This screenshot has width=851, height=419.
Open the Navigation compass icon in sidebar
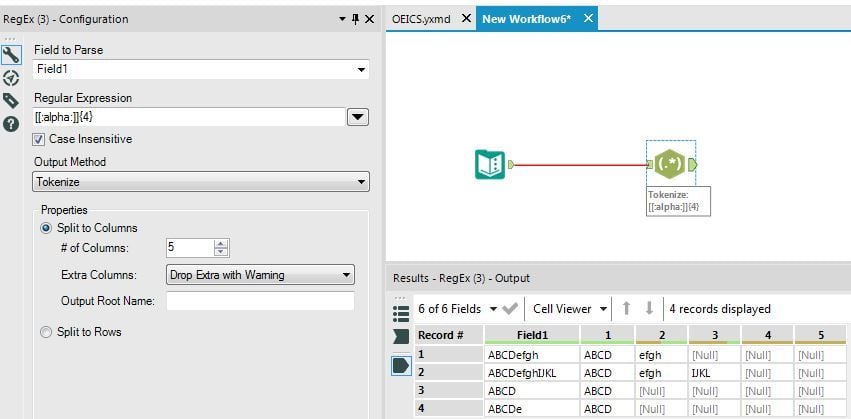pyautogui.click(x=11, y=78)
